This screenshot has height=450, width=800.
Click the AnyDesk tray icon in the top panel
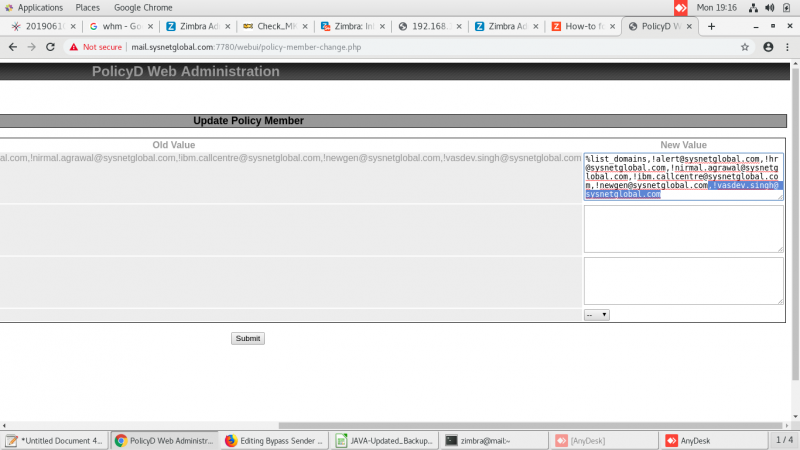click(x=681, y=8)
